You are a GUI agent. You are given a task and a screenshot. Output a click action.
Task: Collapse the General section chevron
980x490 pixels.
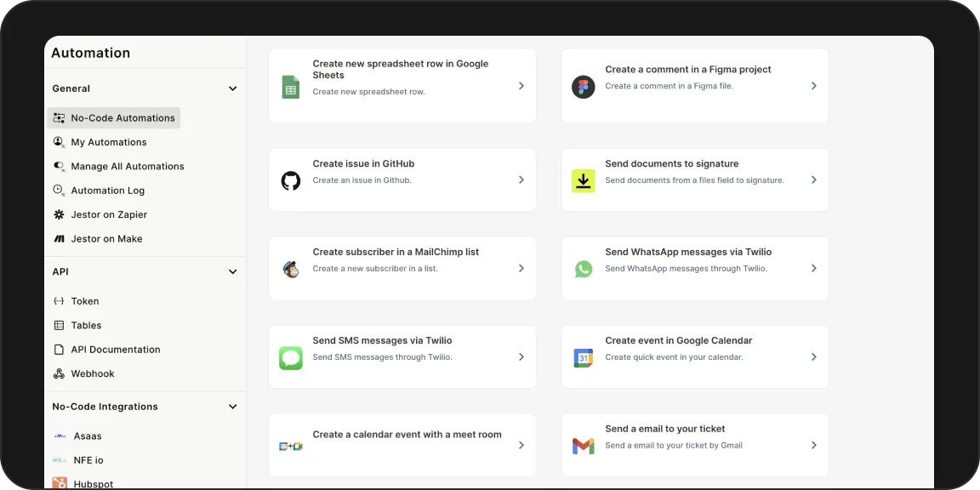click(x=232, y=88)
